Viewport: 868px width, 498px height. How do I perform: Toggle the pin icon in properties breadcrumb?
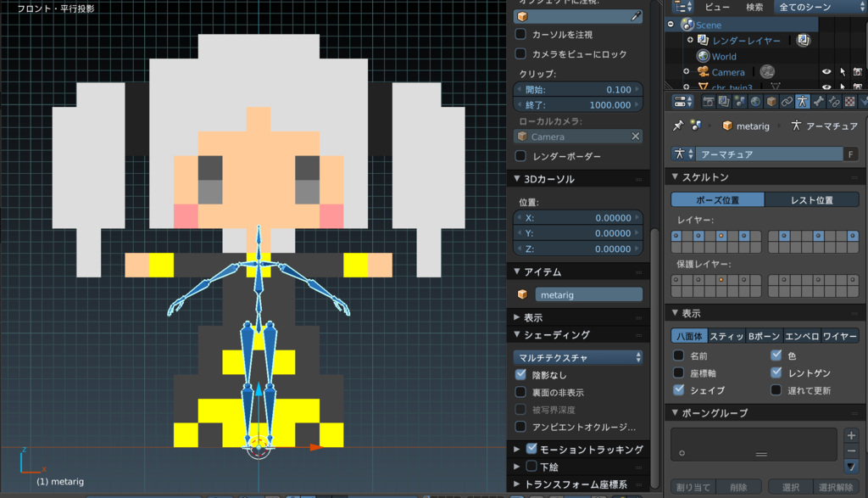tap(678, 126)
